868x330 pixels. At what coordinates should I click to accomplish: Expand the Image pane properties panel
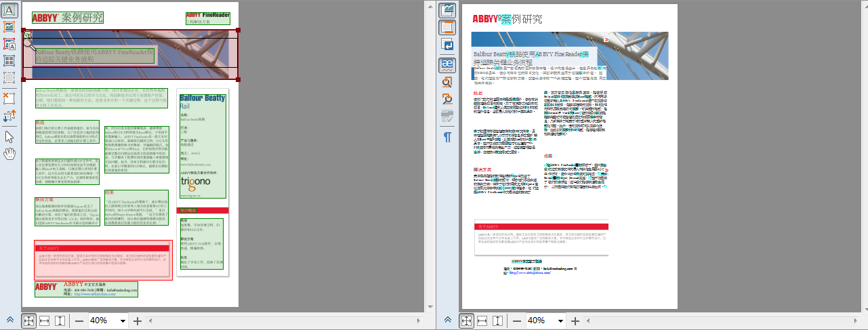9,321
